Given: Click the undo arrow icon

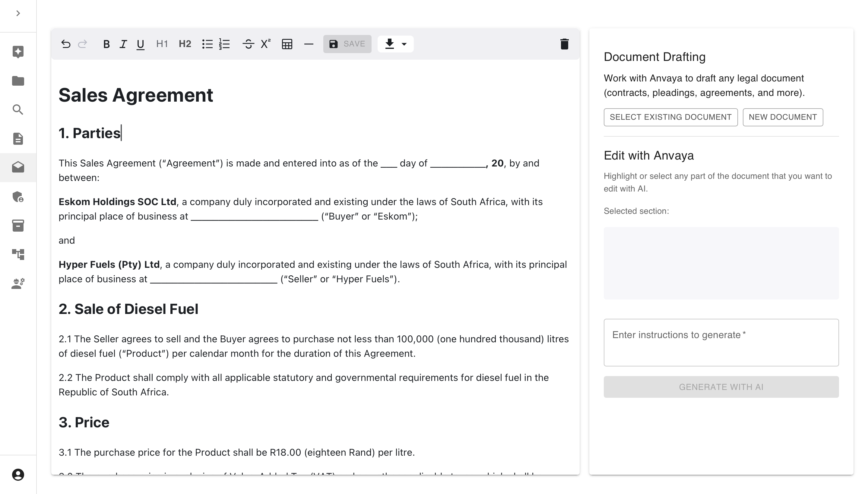Looking at the screenshot, I should 66,44.
